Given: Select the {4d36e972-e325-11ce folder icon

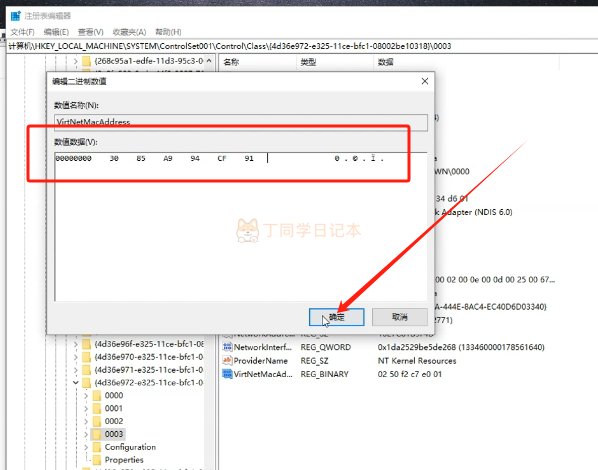Looking at the screenshot, I should (x=87, y=383).
